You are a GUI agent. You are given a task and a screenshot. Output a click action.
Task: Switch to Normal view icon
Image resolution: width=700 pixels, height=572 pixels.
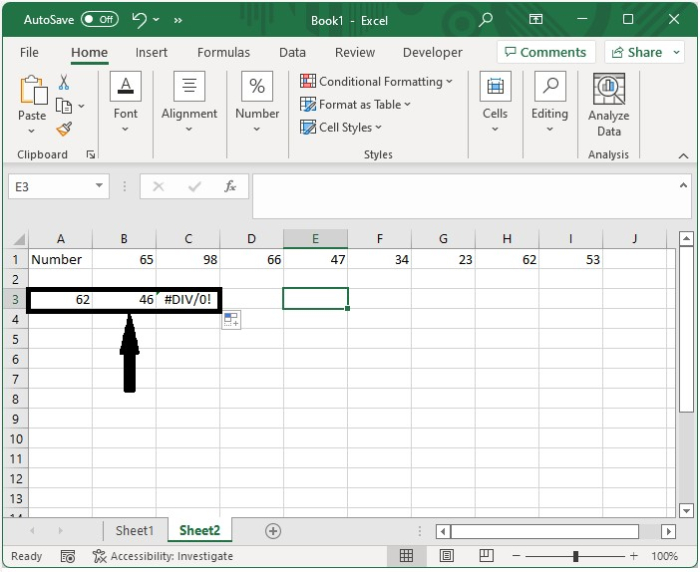pos(406,556)
